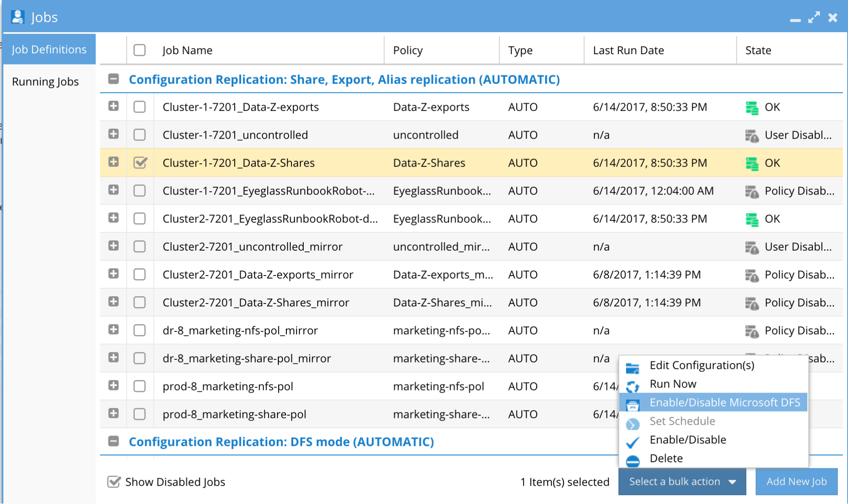The image size is (848, 504).
Task: Click Policy Disabled icon for Cluster-1-7201_EyeglassRunbookRobot row
Action: [752, 192]
